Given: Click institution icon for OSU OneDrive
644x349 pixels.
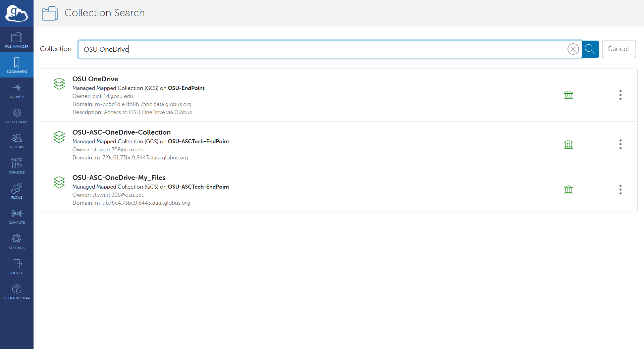Looking at the screenshot, I should (x=569, y=95).
